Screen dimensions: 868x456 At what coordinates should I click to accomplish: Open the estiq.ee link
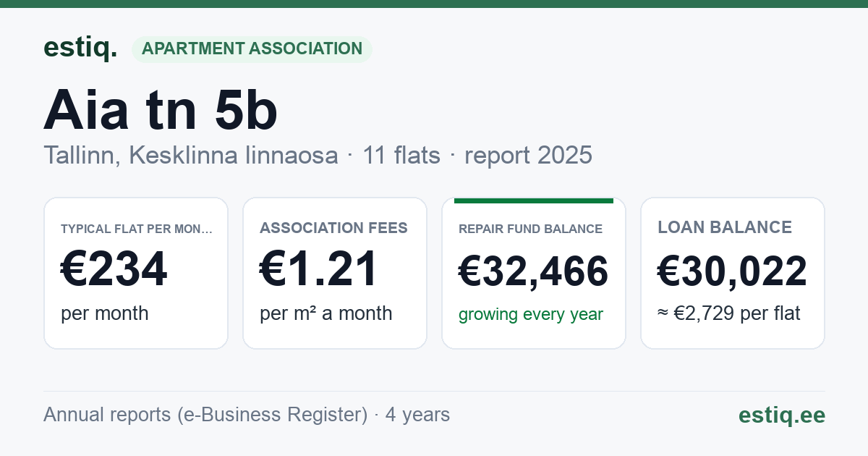coord(781,415)
